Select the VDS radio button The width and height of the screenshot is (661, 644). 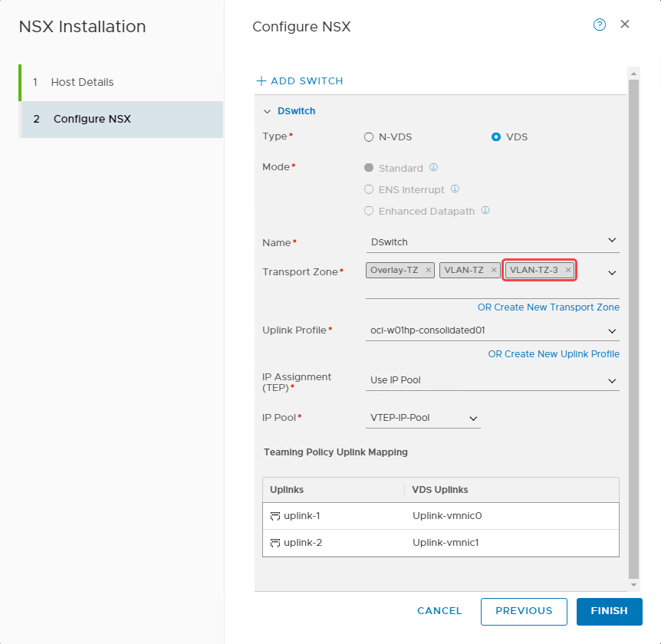pos(496,136)
